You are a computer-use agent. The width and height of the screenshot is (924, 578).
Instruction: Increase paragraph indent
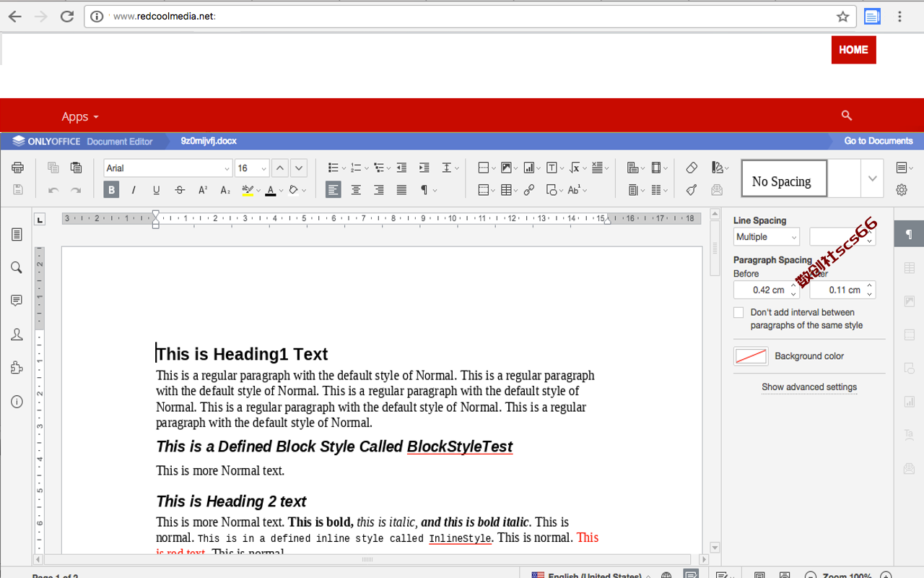[424, 168]
